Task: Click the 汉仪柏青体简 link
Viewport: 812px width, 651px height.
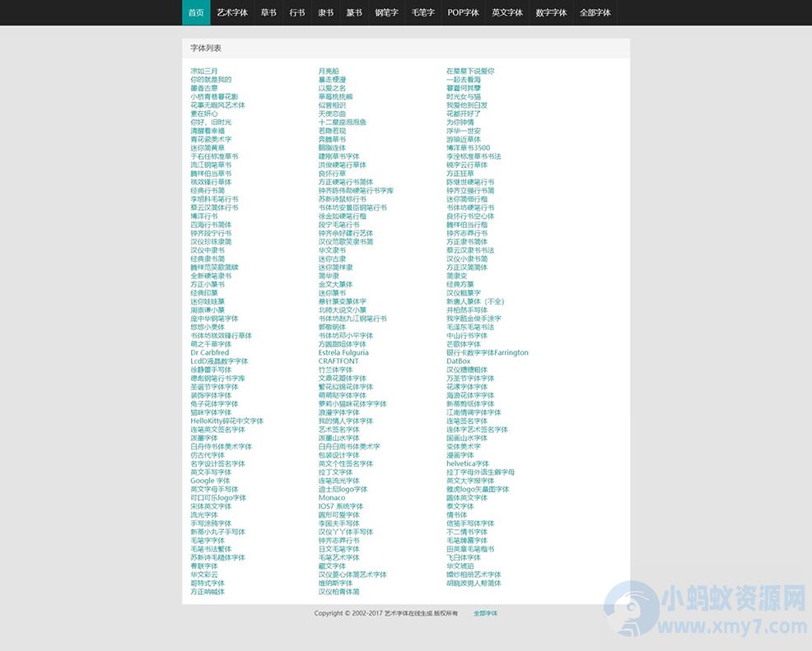Action: (x=338, y=592)
